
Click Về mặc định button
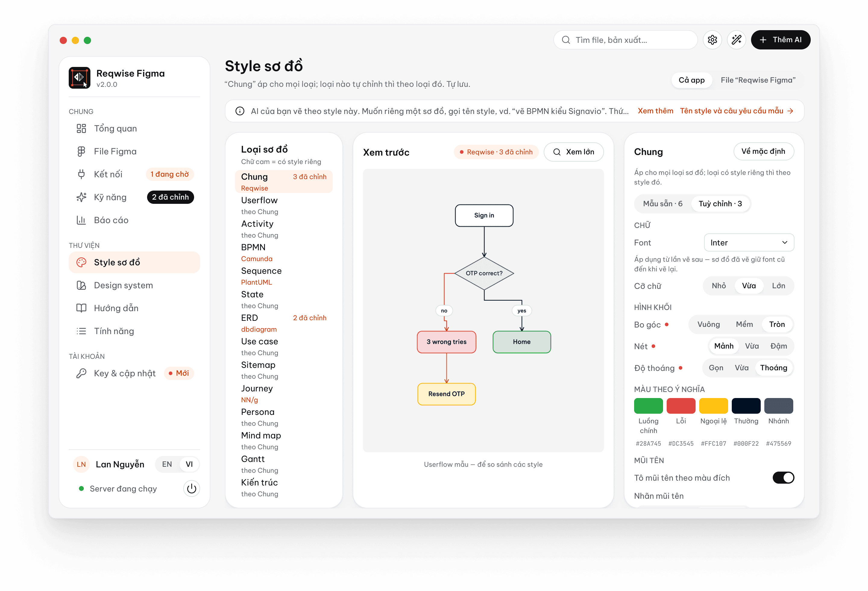tap(763, 151)
